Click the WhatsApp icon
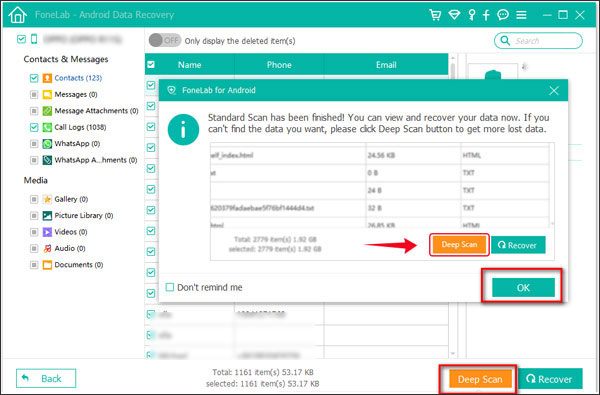 [x=47, y=144]
